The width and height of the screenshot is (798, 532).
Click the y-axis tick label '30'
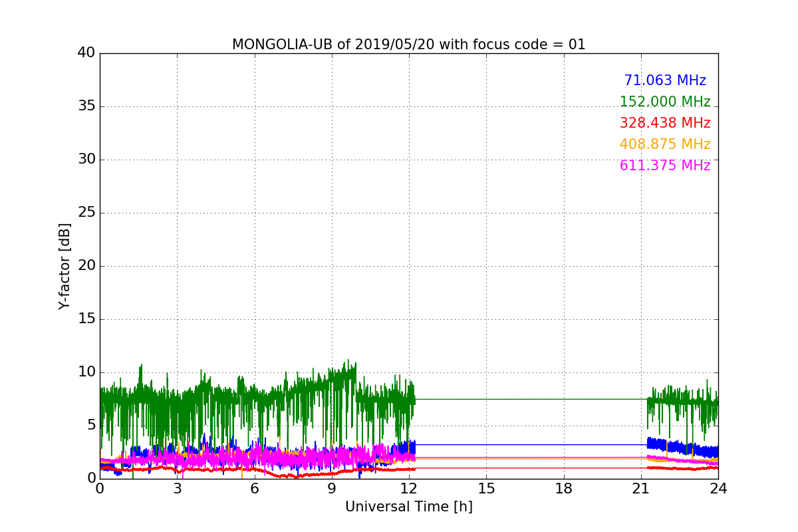pyautogui.click(x=86, y=160)
